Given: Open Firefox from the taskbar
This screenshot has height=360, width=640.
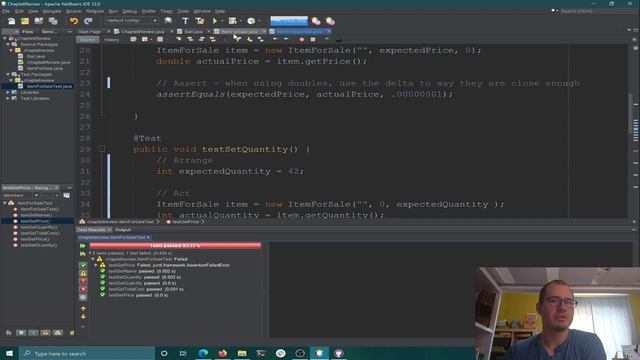Looking at the screenshot, I should [222, 353].
